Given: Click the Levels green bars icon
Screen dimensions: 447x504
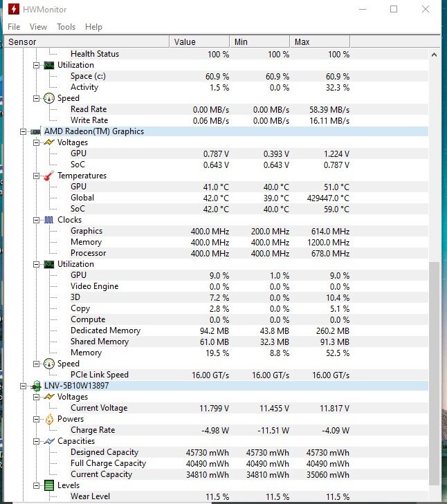Looking at the screenshot, I should (49, 485).
